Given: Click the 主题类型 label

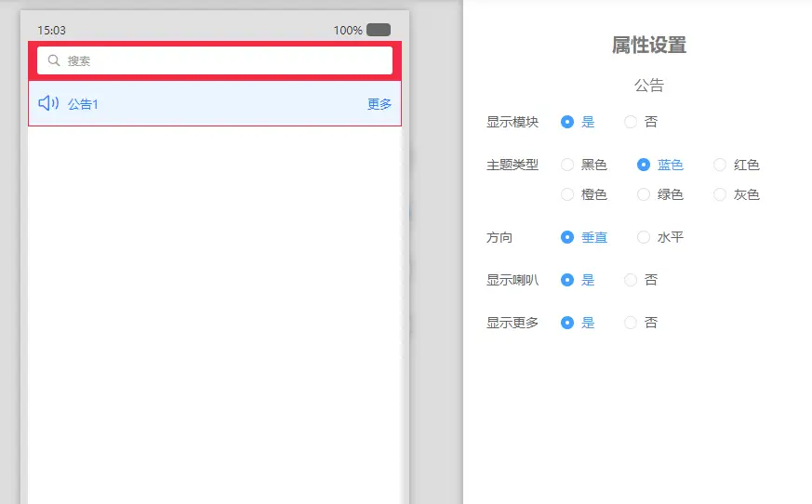Looking at the screenshot, I should [x=512, y=165].
